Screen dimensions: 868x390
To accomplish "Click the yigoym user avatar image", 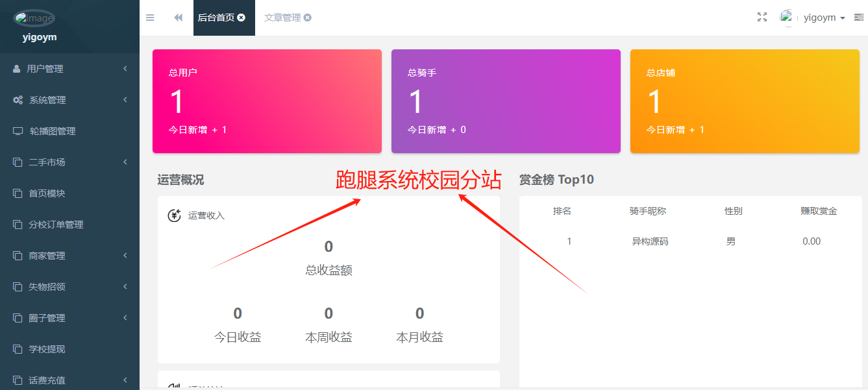I will tap(786, 18).
